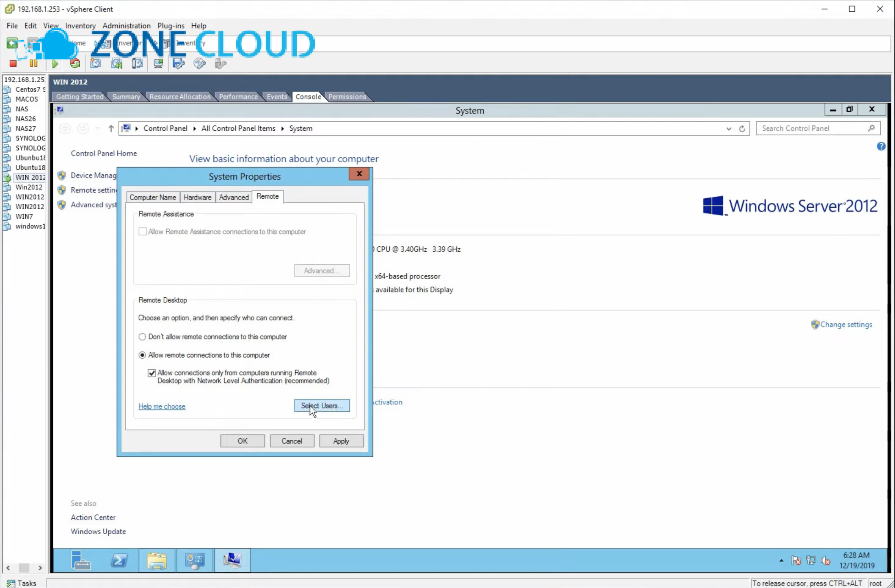This screenshot has height=588, width=895.
Task: Uncheck Network Level Authentication checkbox
Action: coord(152,373)
